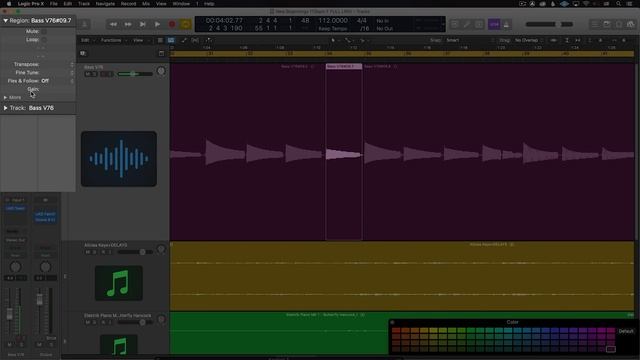Mute the Bass V76 track
640x360 pixels.
87,74
